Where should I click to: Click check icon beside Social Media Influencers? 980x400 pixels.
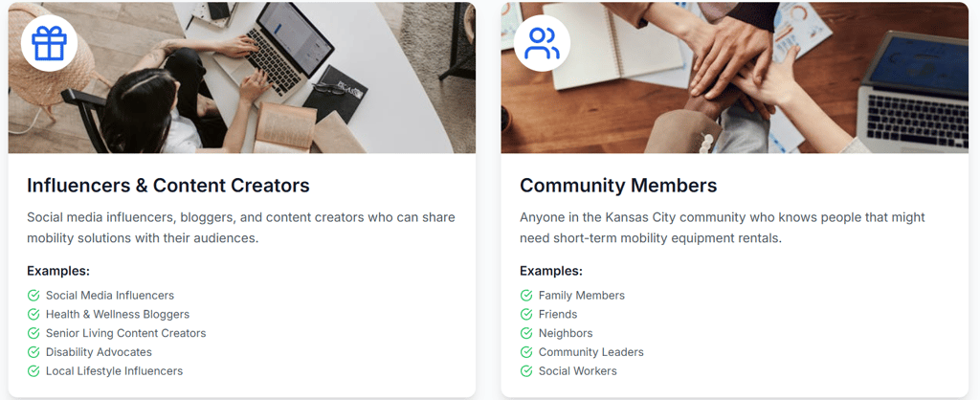coord(33,295)
